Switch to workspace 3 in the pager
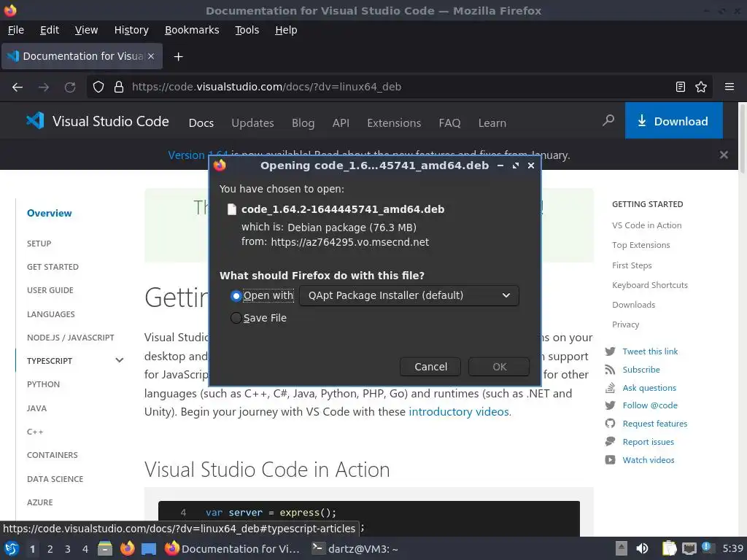Viewport: 747px width, 560px height. (x=68, y=549)
